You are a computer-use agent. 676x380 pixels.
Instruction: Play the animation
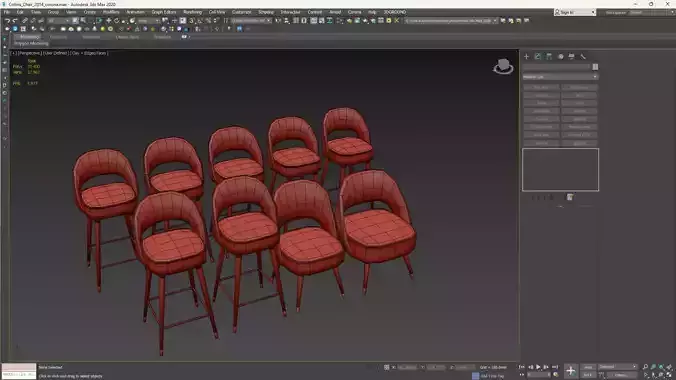pyautogui.click(x=538, y=367)
